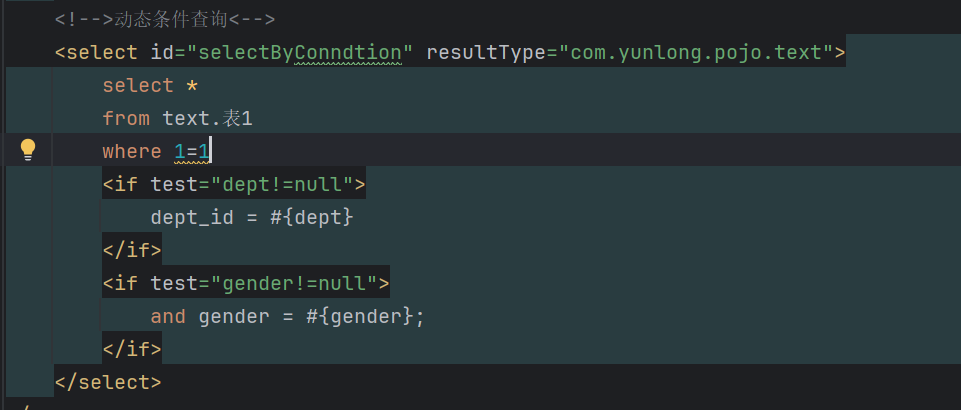The height and width of the screenshot is (410, 961).
Task: Click the 'dept_id = #{dept}' line
Action: [x=252, y=218]
